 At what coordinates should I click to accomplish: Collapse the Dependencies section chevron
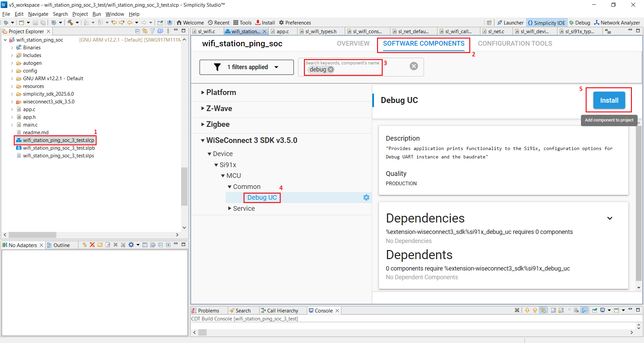(x=609, y=218)
